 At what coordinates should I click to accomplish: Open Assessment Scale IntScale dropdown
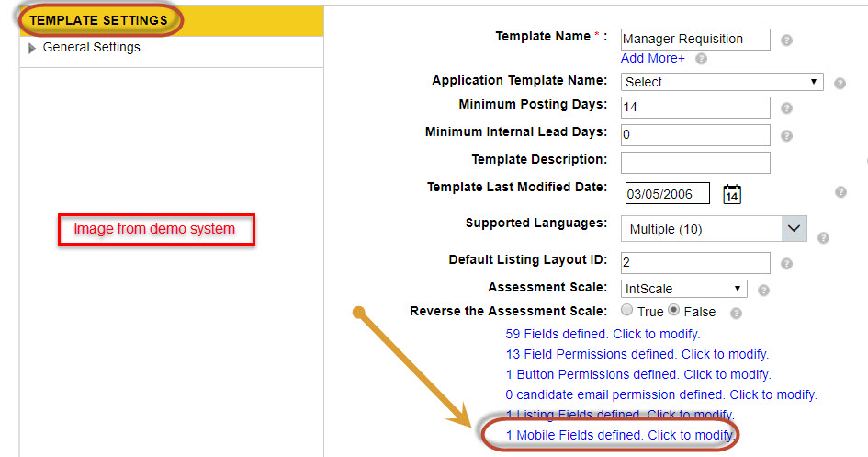click(683, 289)
